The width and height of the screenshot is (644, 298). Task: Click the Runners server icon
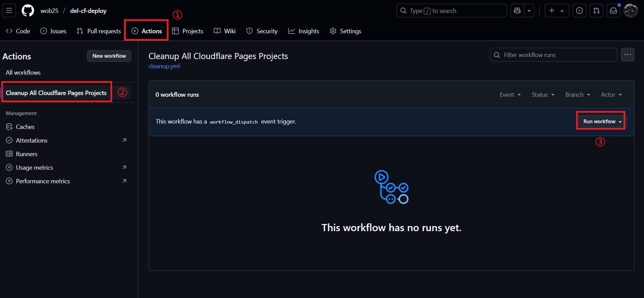pos(9,154)
